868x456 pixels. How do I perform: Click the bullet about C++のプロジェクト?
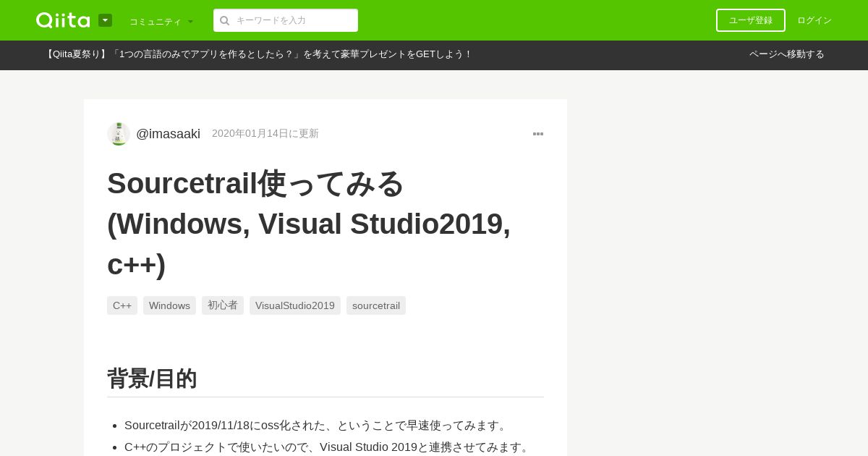[328, 447]
